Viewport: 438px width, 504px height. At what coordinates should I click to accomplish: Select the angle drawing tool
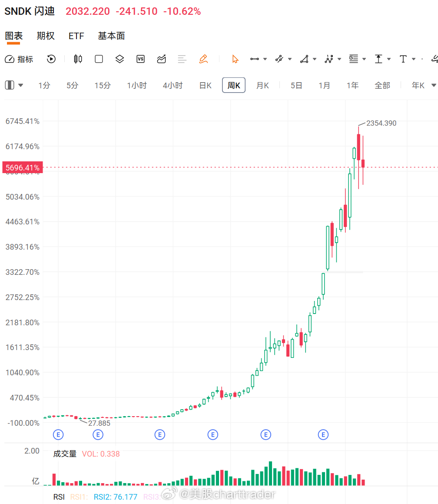[304, 59]
